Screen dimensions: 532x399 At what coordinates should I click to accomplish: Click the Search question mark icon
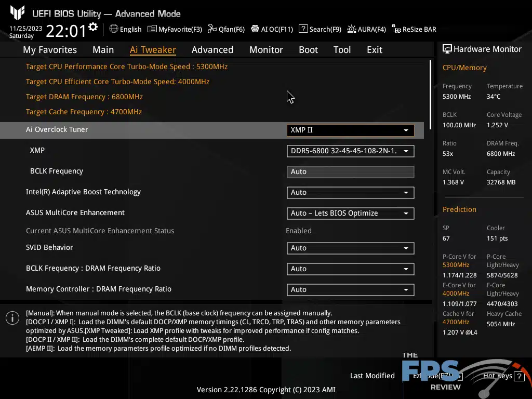tap(303, 29)
